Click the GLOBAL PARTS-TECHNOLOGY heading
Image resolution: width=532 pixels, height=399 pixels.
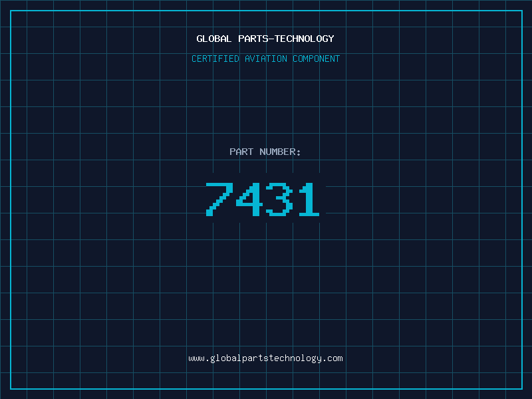265,39
